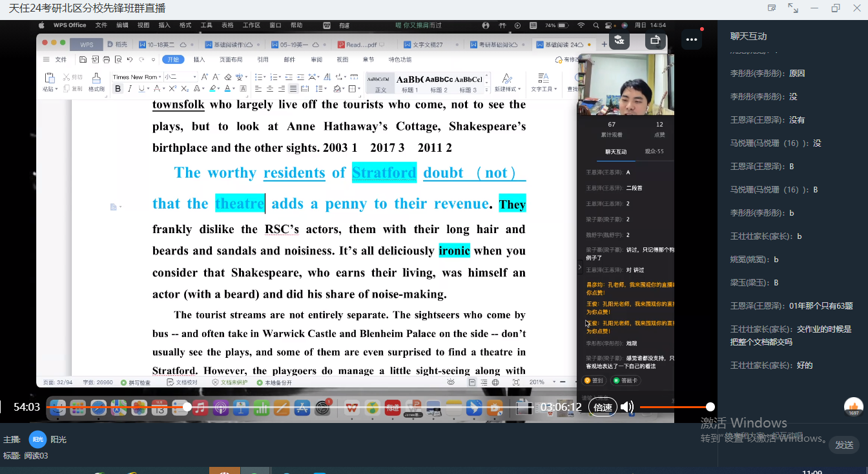Screen dimensions: 868x474
Task: Click the print icon in quick toolbar
Action: click(107, 59)
